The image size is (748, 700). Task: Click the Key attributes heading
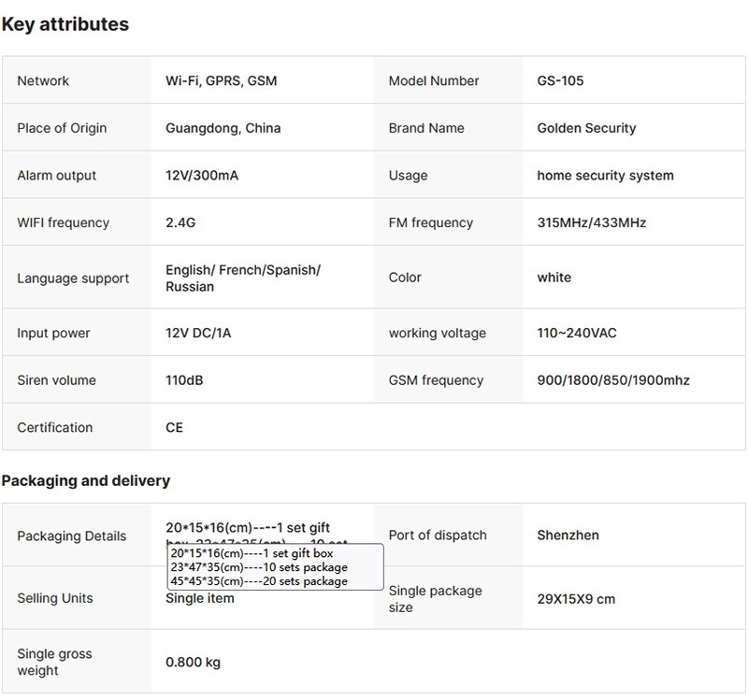65,25
